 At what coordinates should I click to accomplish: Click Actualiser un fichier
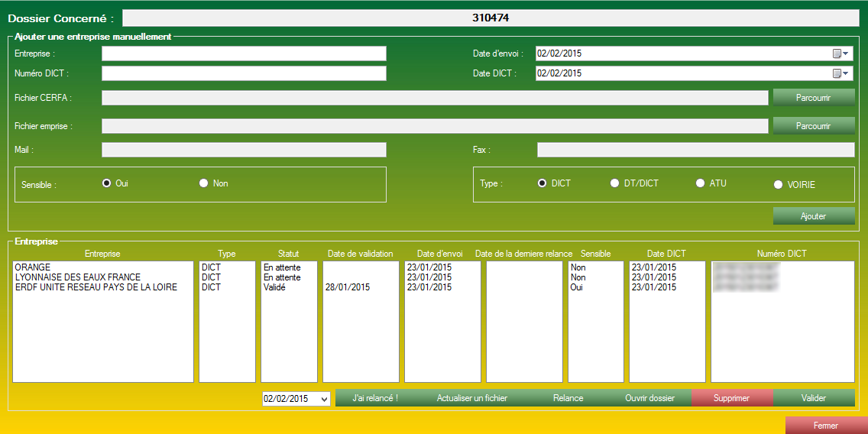point(472,398)
